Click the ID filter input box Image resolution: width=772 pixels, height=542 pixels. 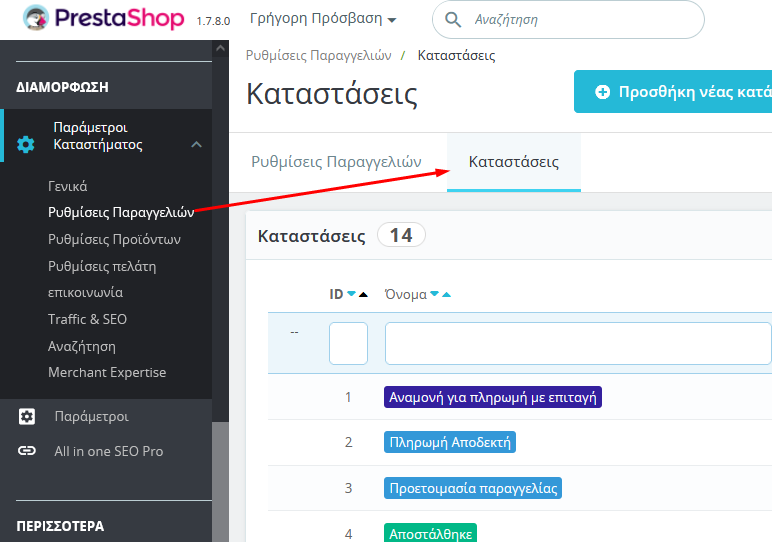pos(348,343)
